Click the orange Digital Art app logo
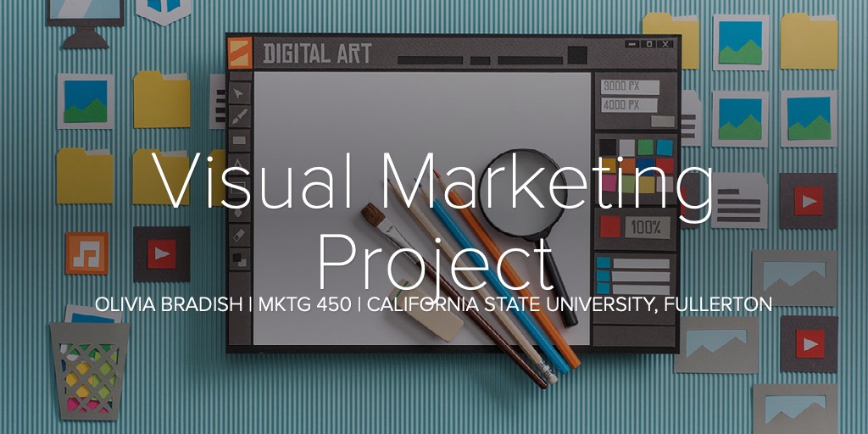 coord(241,53)
